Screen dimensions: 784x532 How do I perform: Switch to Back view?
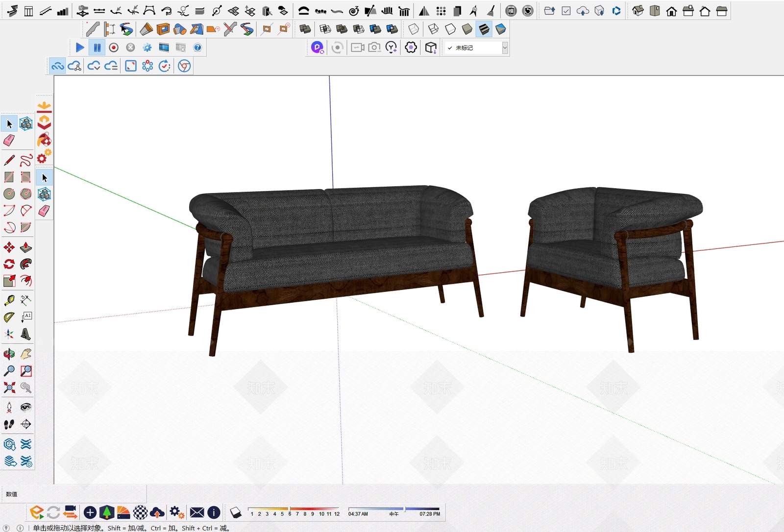tap(705, 11)
